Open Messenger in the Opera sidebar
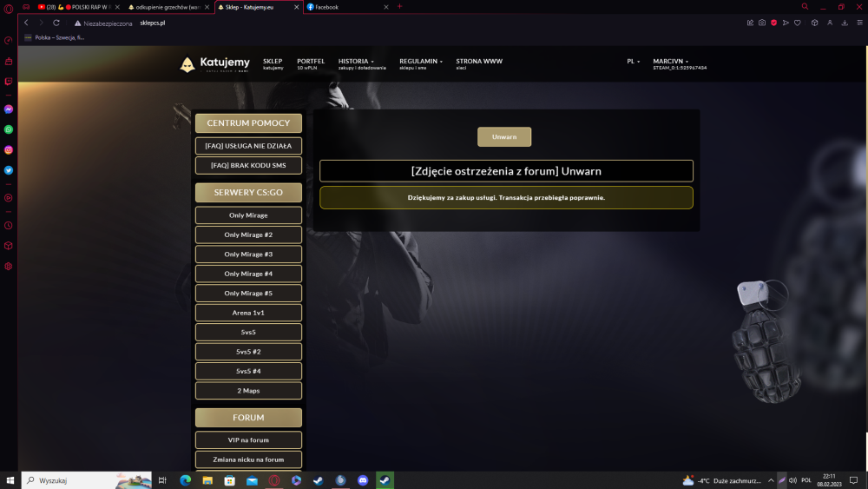This screenshot has width=868, height=489. click(x=9, y=109)
